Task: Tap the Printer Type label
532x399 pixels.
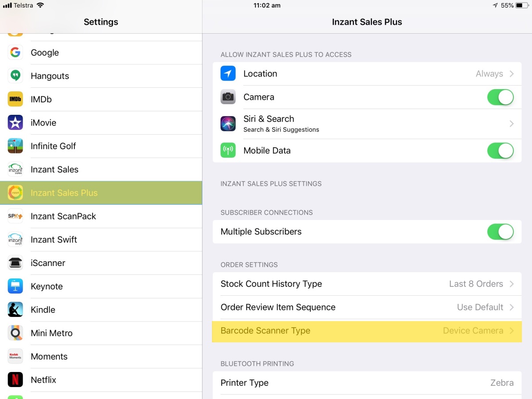Action: coord(245,383)
